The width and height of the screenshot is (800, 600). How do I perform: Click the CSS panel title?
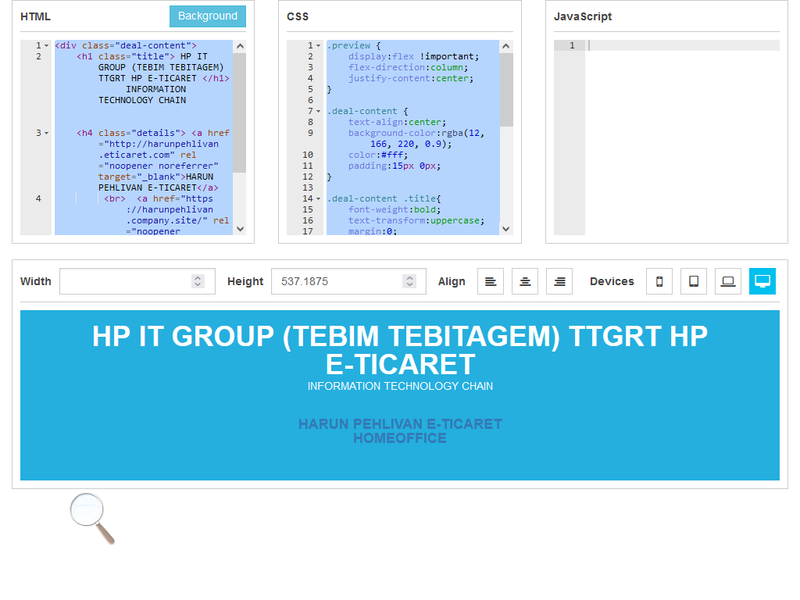tap(297, 16)
